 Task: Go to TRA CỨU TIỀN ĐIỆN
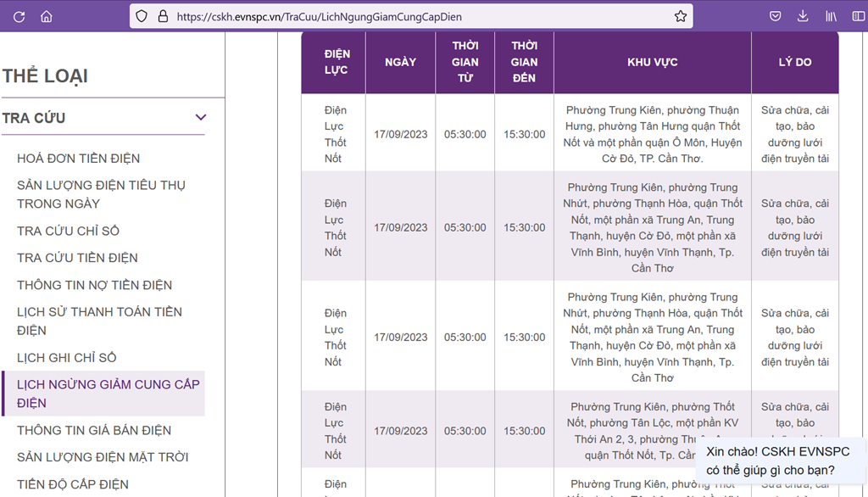point(77,258)
